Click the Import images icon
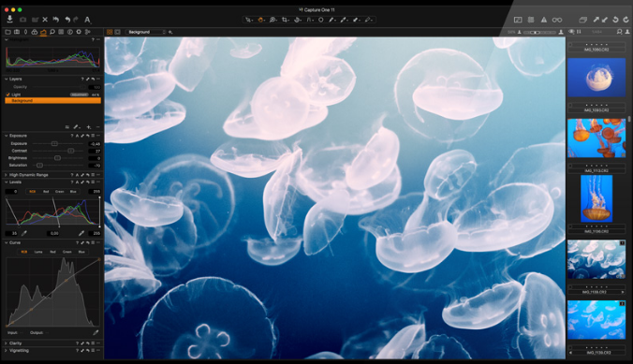633x364 pixels. tap(9, 19)
